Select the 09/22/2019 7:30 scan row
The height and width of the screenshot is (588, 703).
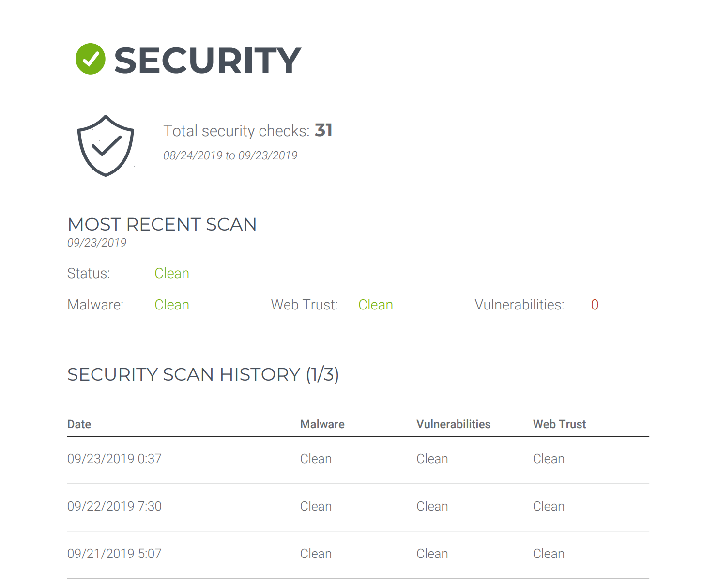pos(115,507)
